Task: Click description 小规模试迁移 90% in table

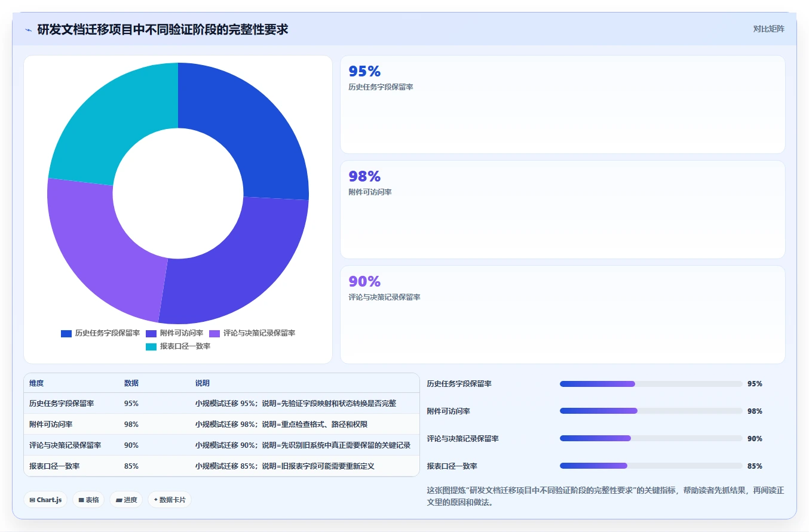Action: point(303,445)
